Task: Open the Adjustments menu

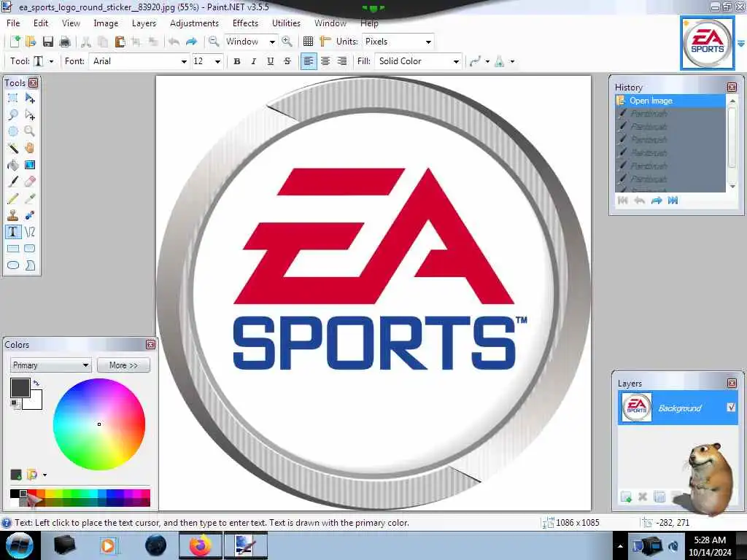Action: [x=194, y=23]
